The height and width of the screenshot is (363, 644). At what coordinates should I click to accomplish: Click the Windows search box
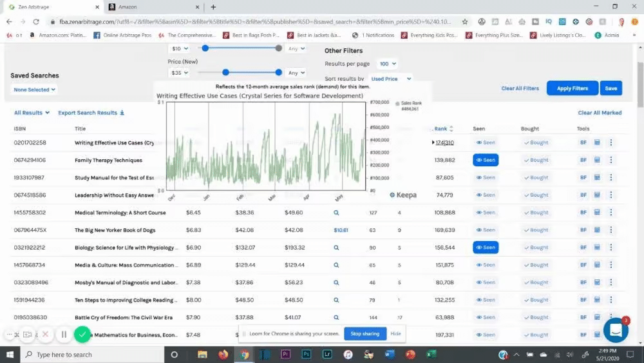coord(92,355)
